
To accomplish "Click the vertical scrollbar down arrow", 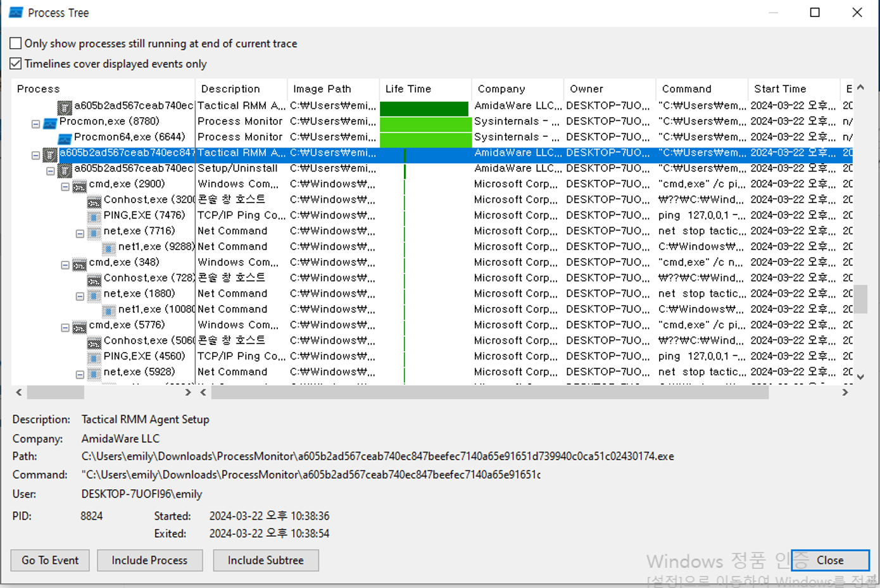I will coord(860,377).
